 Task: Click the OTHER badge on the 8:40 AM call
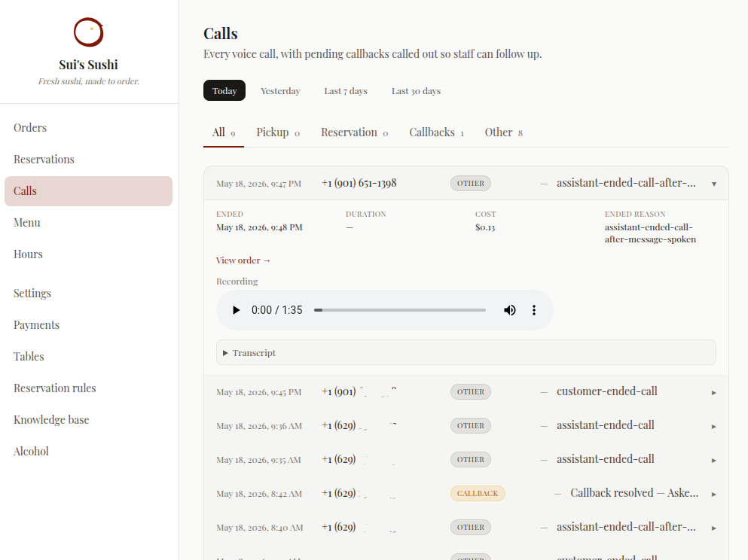(470, 527)
